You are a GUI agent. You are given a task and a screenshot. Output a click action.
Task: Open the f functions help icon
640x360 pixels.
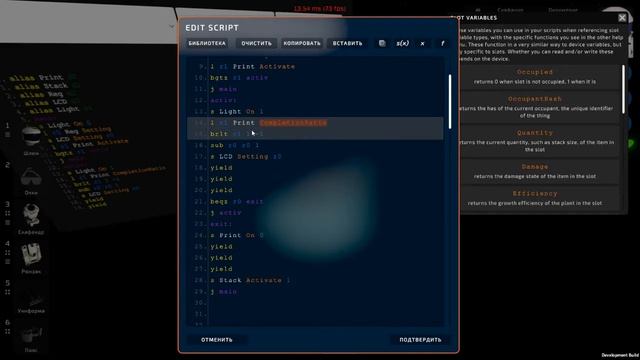[x=442, y=43]
